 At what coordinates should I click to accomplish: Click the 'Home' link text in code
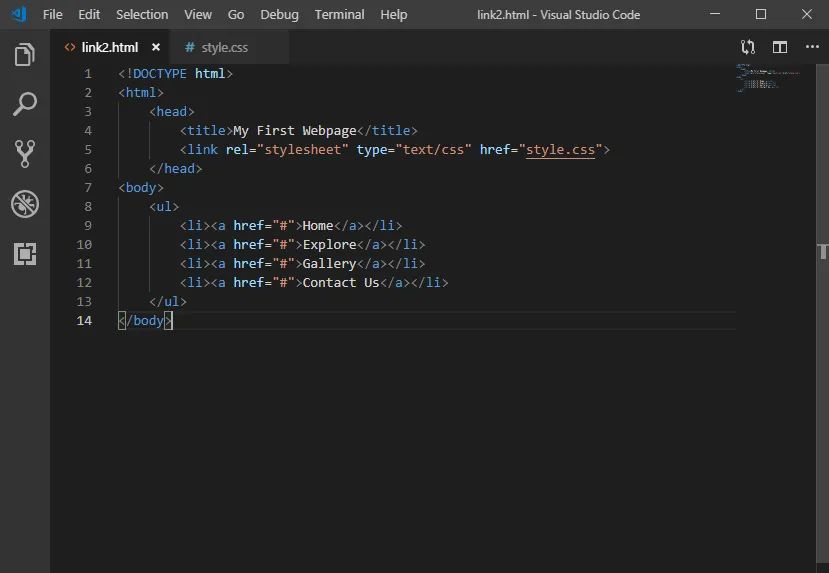tap(318, 226)
